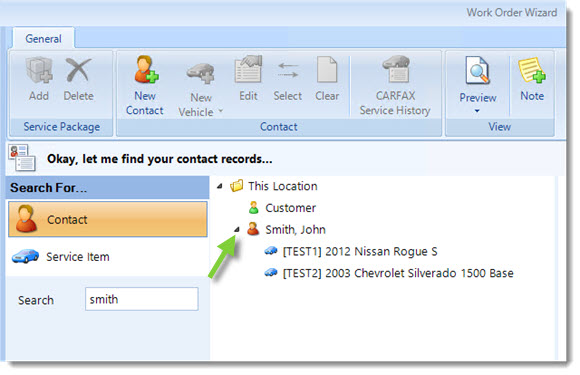Click the New Vehicle icon
The image size is (580, 375).
200,72
